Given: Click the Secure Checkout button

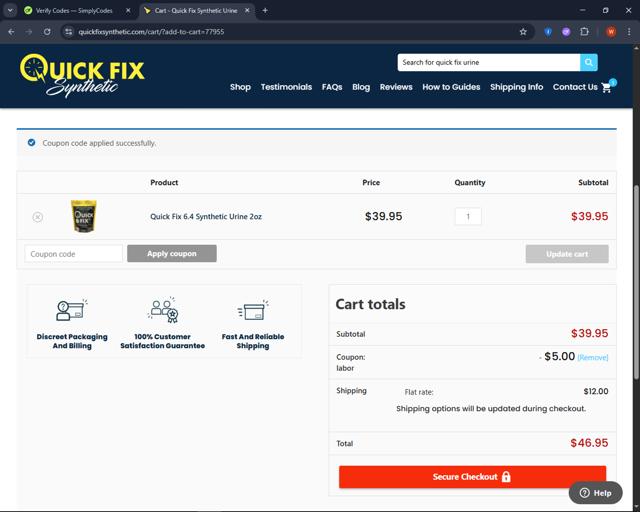Looking at the screenshot, I should point(472,476).
